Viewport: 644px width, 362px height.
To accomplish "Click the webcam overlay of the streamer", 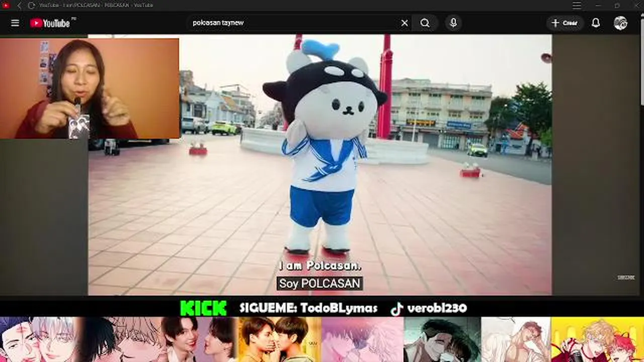I will (90, 88).
